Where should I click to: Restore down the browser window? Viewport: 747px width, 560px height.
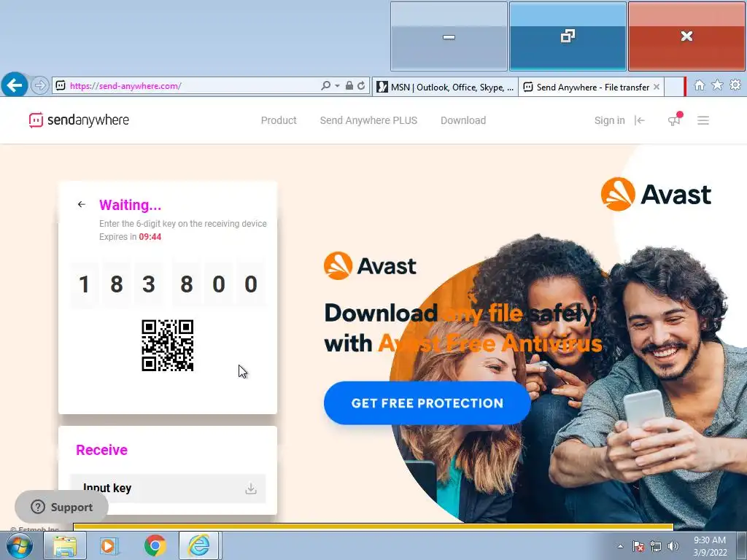568,36
